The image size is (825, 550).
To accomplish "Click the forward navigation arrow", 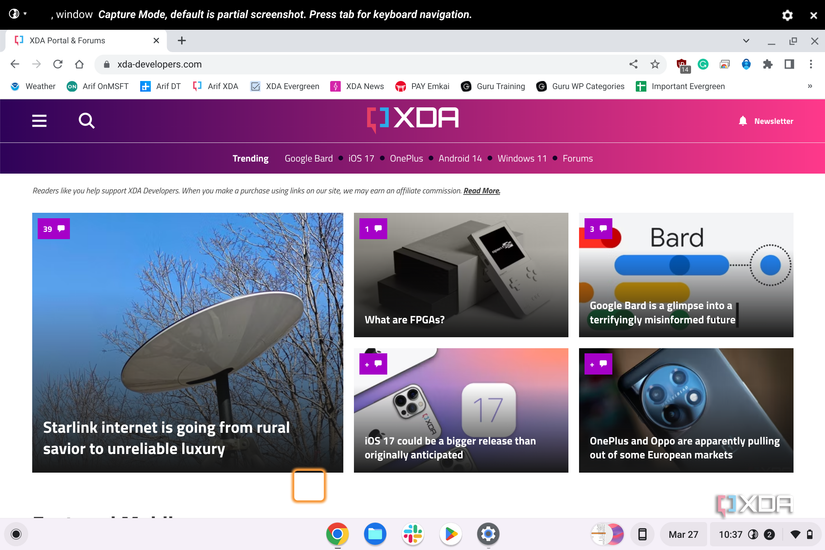I will [x=36, y=64].
